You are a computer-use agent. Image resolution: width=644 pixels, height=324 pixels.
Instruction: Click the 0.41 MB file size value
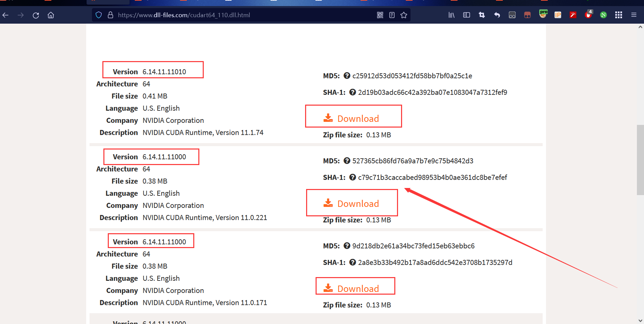(155, 96)
